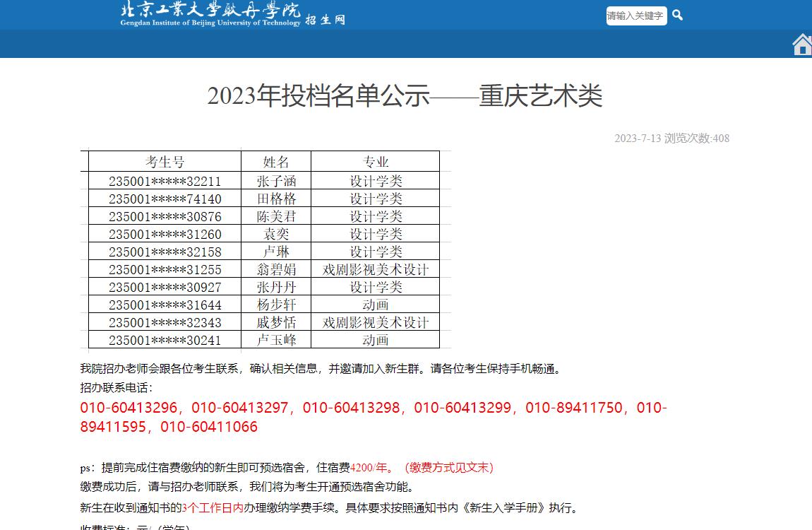
Task: Click the name 卢琳
Action: [x=276, y=252]
